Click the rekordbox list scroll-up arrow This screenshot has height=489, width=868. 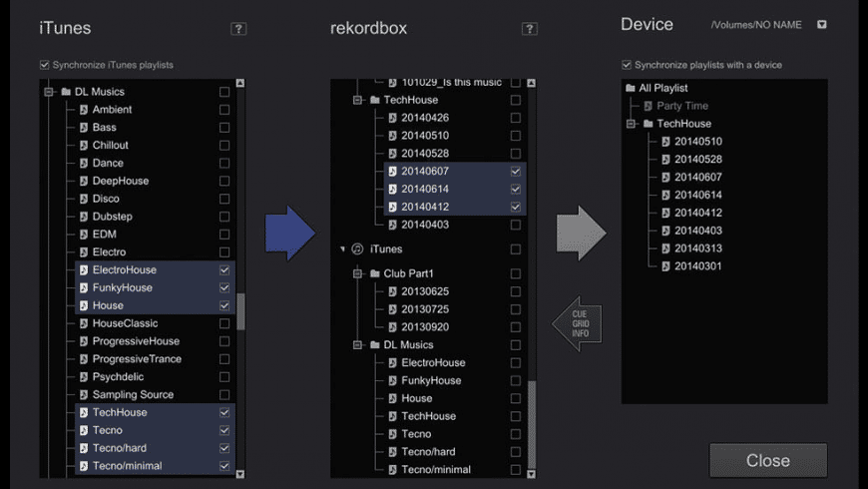coord(532,83)
